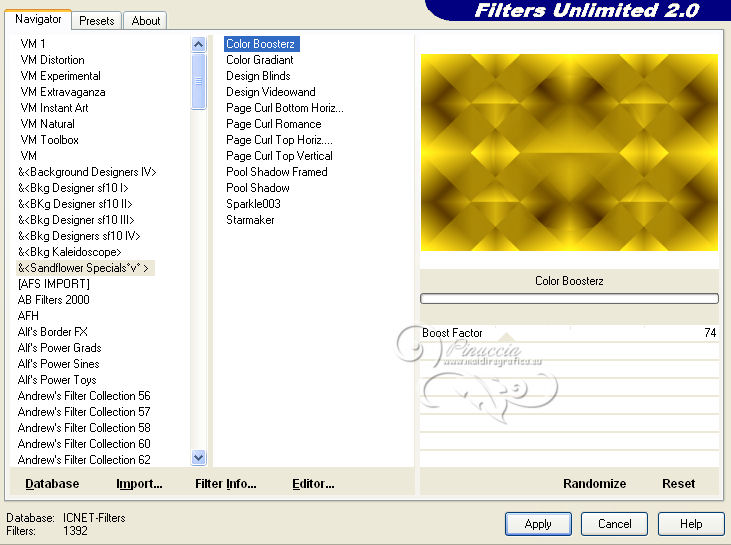Select &<Bkg Designer sf10 I> category
The image size is (731, 545).
click(x=73, y=188)
